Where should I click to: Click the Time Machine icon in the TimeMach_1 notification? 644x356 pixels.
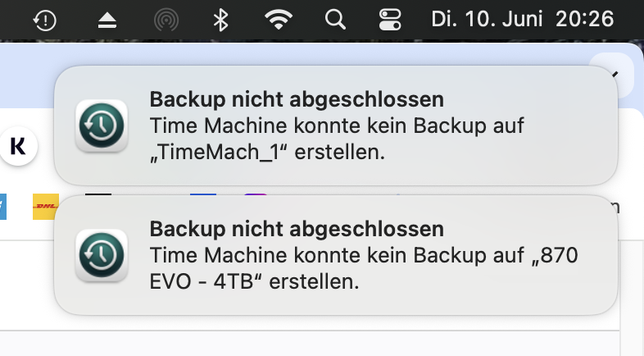(x=101, y=126)
